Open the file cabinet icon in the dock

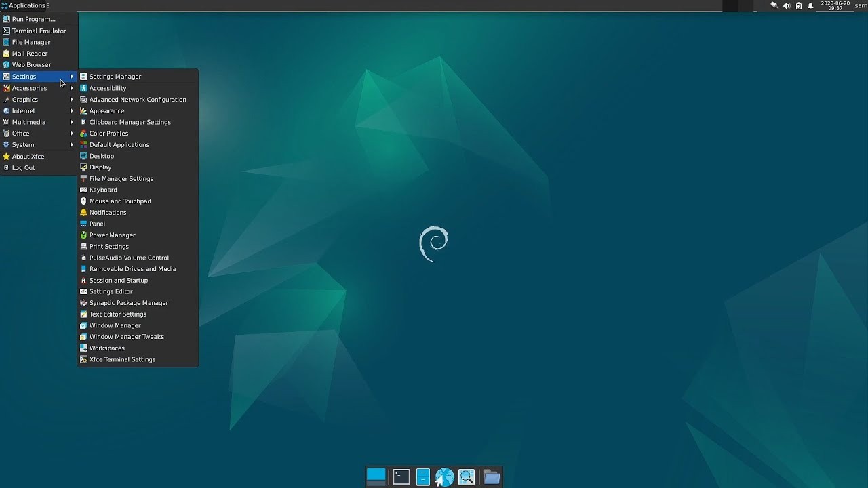coord(423,476)
